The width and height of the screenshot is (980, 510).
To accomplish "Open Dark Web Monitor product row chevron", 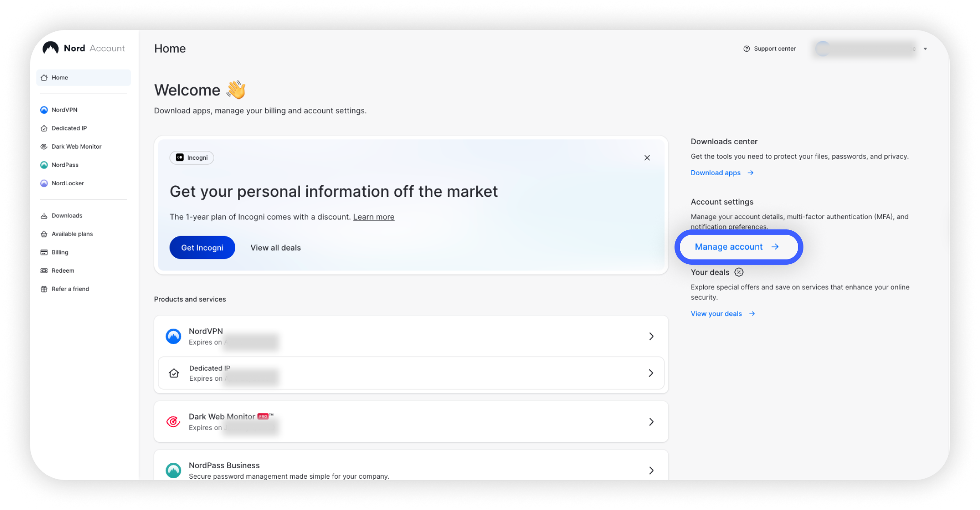I will [651, 422].
